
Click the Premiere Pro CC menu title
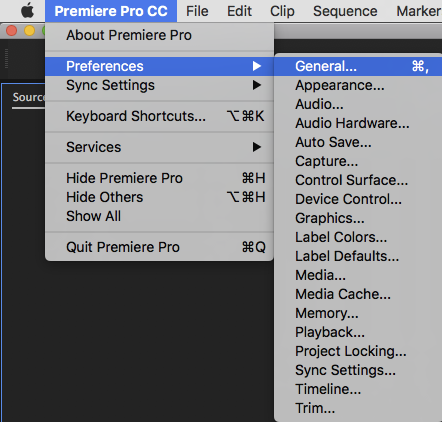(111, 11)
